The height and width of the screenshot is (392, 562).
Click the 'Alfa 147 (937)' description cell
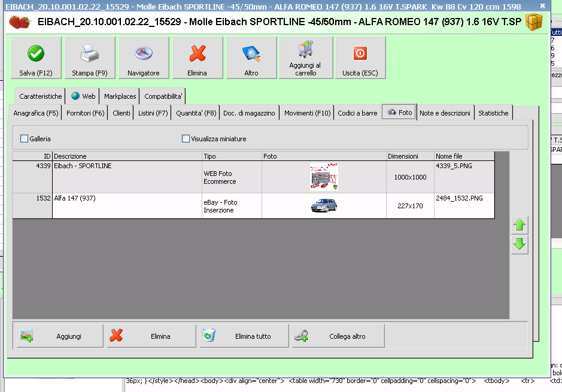pos(127,206)
